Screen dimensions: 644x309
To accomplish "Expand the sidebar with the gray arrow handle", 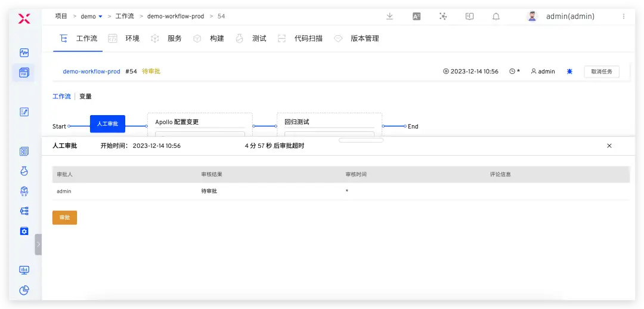I will [x=38, y=245].
